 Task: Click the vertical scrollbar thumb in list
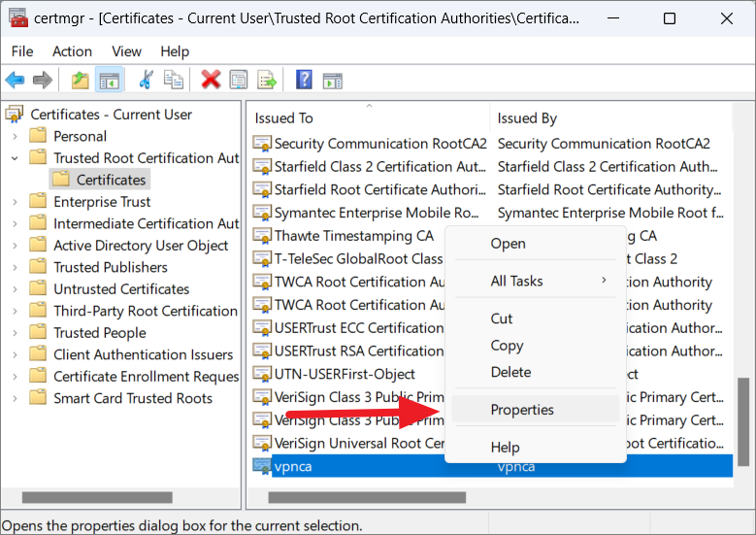pyautogui.click(x=743, y=421)
